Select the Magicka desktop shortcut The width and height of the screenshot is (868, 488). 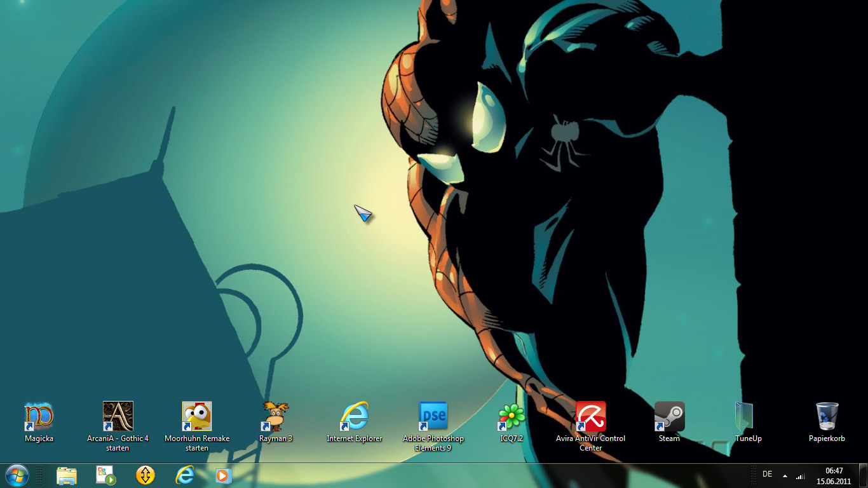coord(39,417)
